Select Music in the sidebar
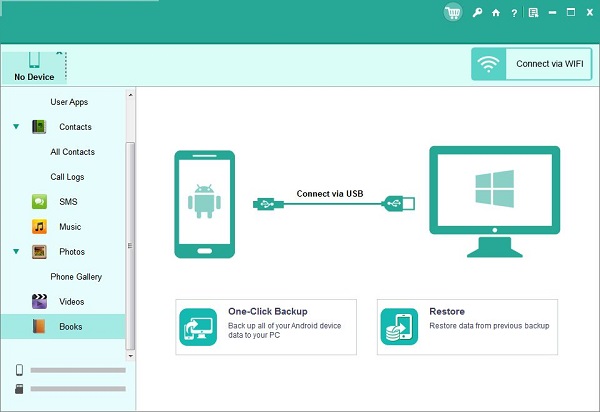Screen dimensions: 600x412 pyautogui.click(x=70, y=227)
